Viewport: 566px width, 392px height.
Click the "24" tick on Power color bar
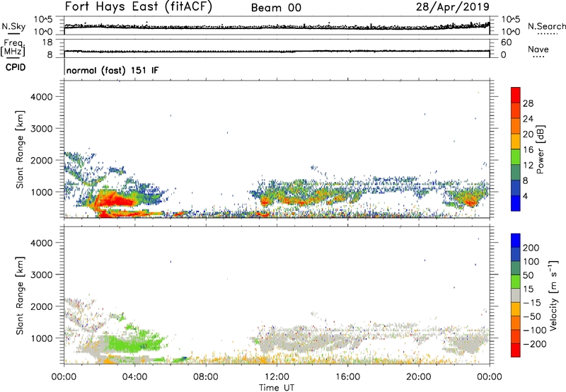coord(528,119)
